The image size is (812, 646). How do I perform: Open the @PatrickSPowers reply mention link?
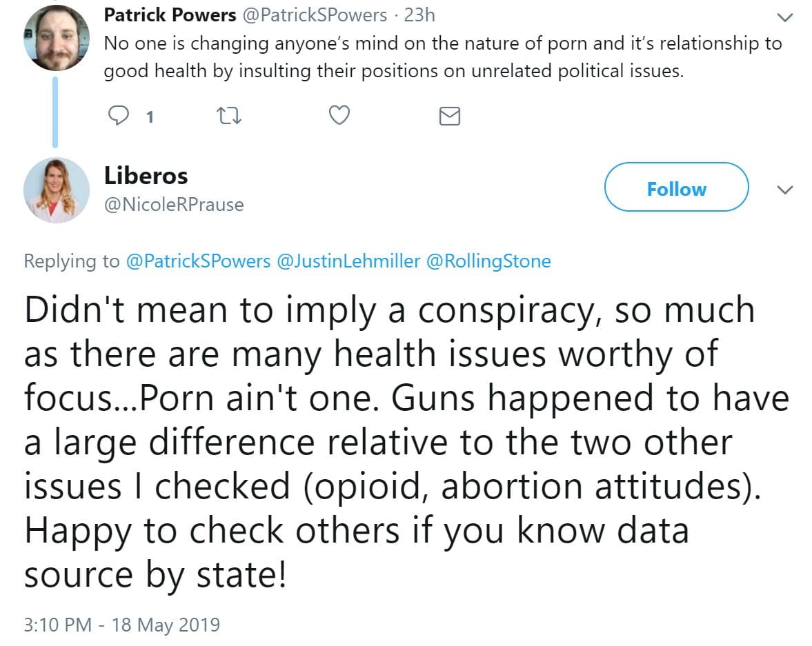pos(197,261)
